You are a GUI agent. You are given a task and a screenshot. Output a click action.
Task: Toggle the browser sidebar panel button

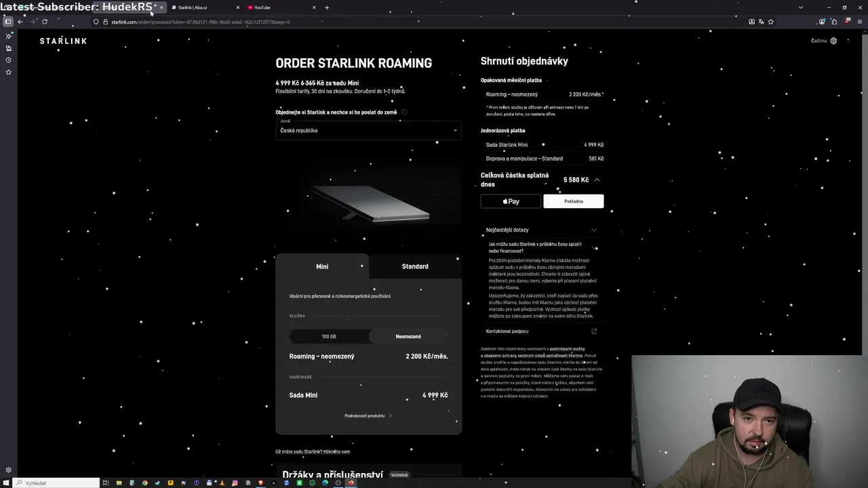pyautogui.click(x=8, y=22)
